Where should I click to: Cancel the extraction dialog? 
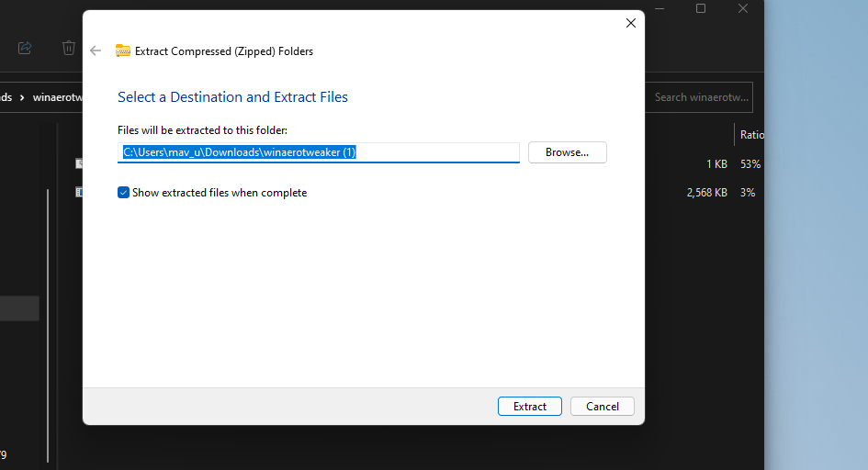(603, 407)
